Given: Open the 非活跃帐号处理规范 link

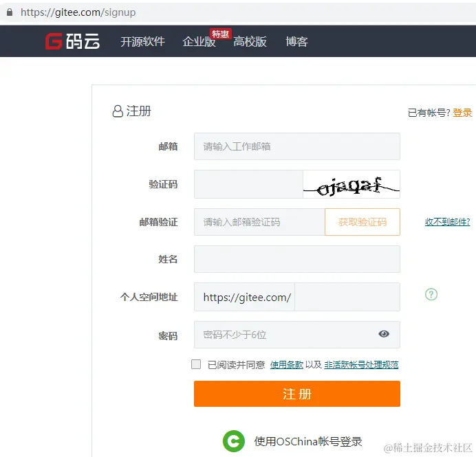Looking at the screenshot, I should click(x=361, y=364).
